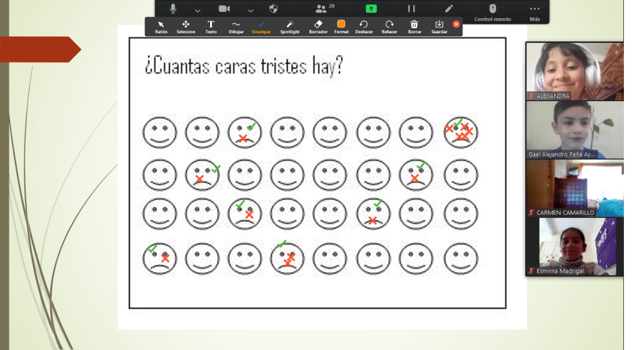This screenshot has width=644, height=350.
Task: Choose the Seleccion move tool
Action: tap(186, 26)
